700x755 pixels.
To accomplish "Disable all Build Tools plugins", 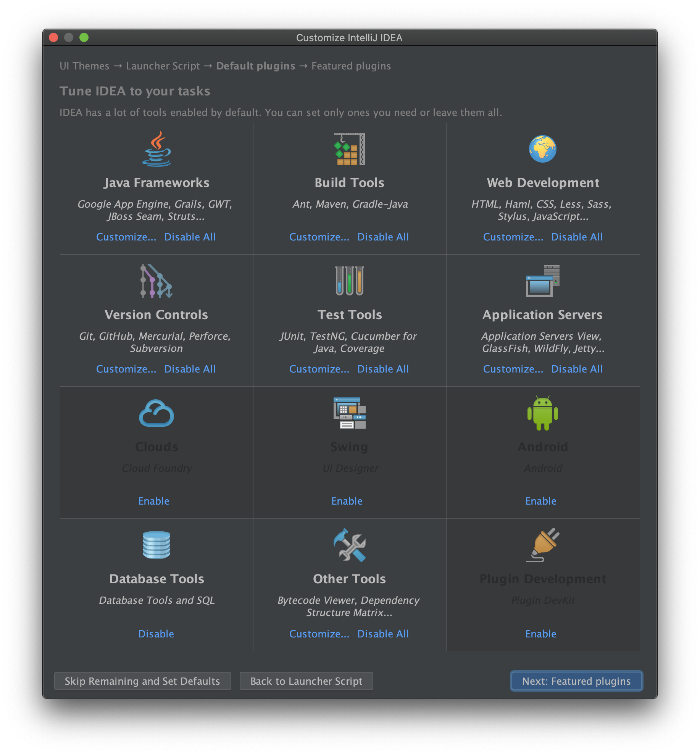I will tap(383, 237).
